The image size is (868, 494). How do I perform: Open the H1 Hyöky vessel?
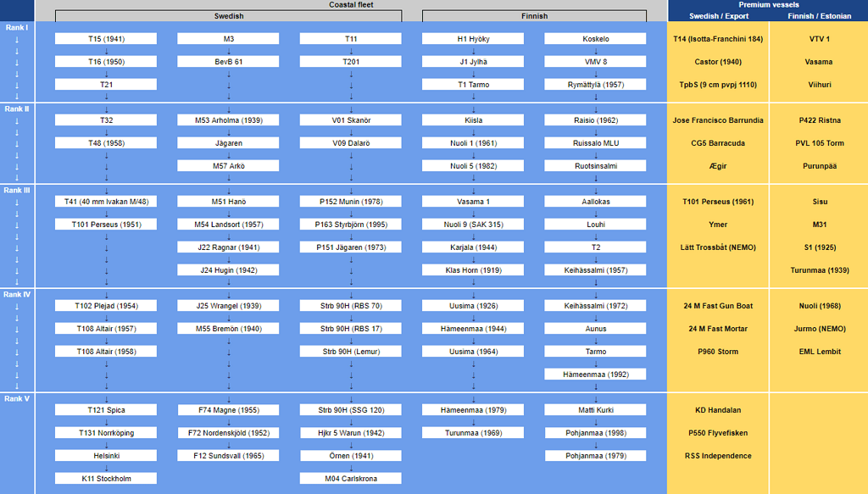(x=472, y=37)
